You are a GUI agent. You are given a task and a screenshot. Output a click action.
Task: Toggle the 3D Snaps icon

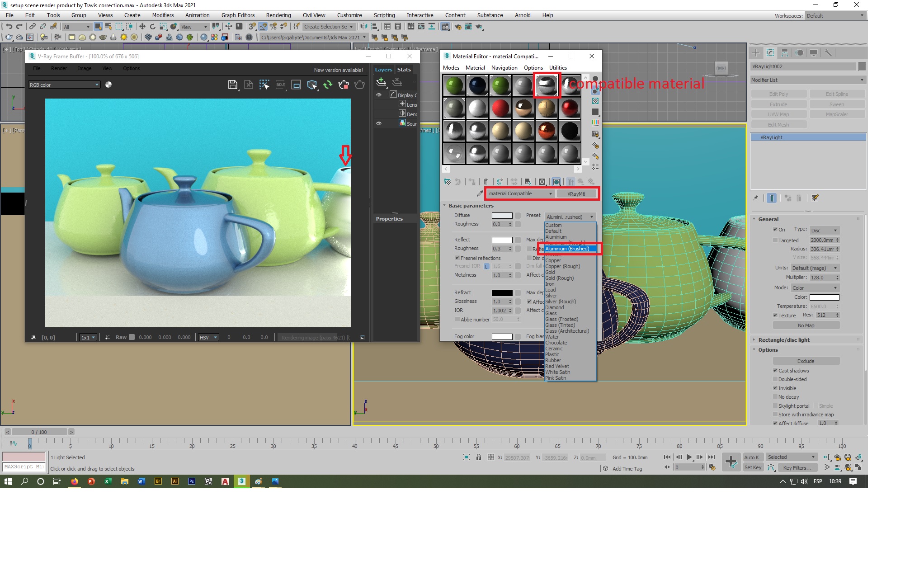(252, 27)
